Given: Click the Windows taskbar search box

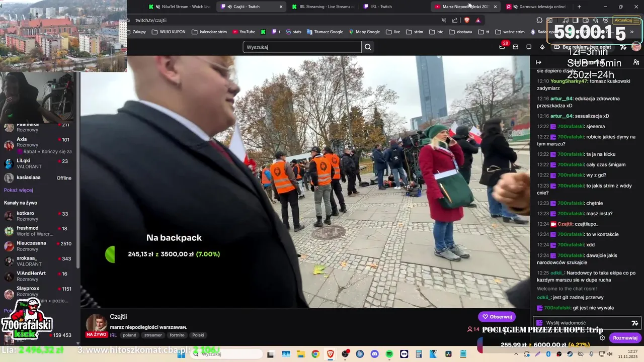Looking at the screenshot, I should coord(225,354).
